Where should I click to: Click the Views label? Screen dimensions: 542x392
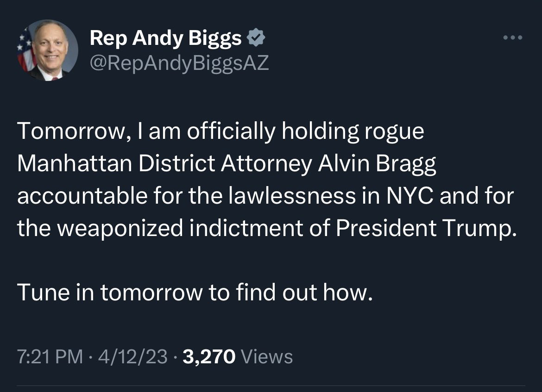click(266, 357)
